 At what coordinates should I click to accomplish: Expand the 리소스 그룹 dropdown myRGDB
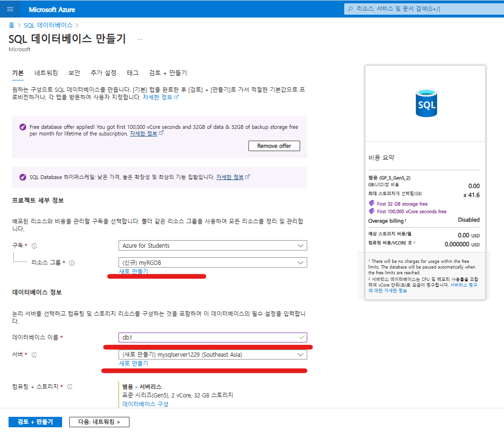tap(213, 262)
